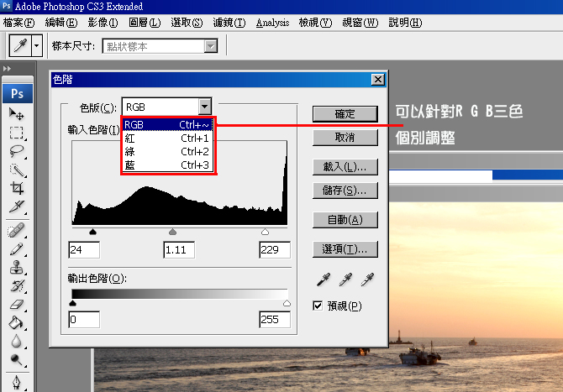563x392 pixels.
Task: Select the Pen tool
Action: 17,382
